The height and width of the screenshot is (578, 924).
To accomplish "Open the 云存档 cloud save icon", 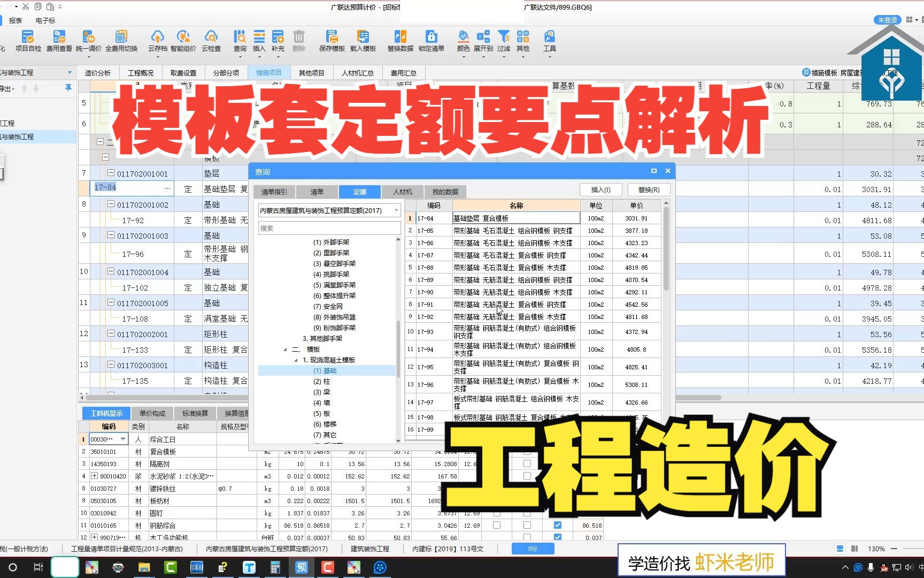I will [158, 41].
